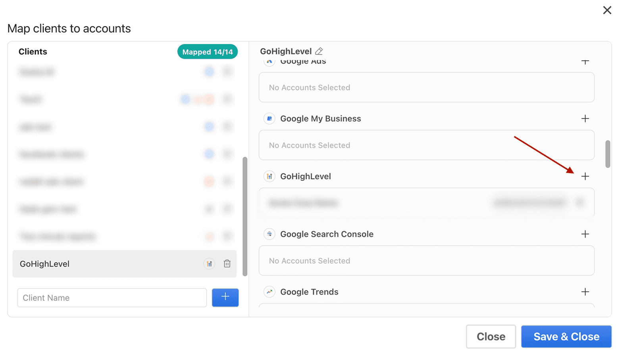The image size is (618, 364).
Task: Click the Mapped 14/14 badge
Action: pyautogui.click(x=208, y=52)
